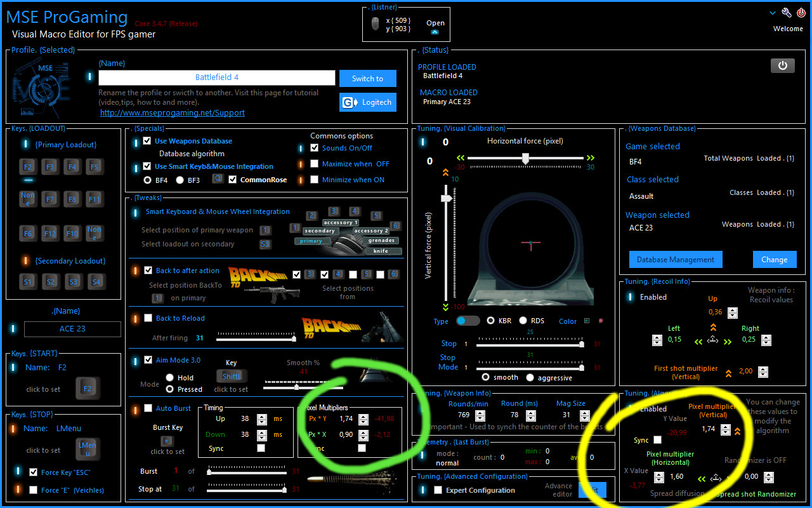
Task: Select the F4 key in Primary Loadout
Action: click(72, 167)
